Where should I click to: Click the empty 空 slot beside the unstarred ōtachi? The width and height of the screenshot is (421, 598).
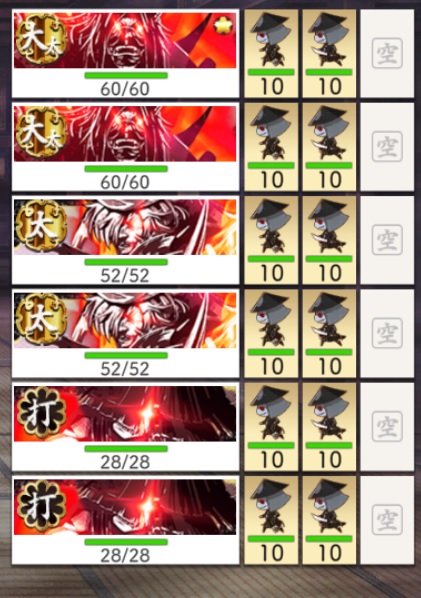click(387, 147)
